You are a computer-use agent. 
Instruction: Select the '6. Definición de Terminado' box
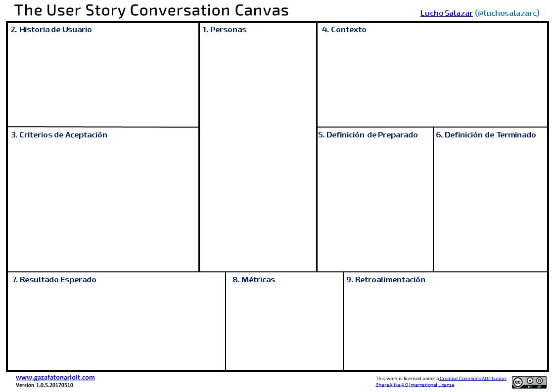click(x=491, y=200)
